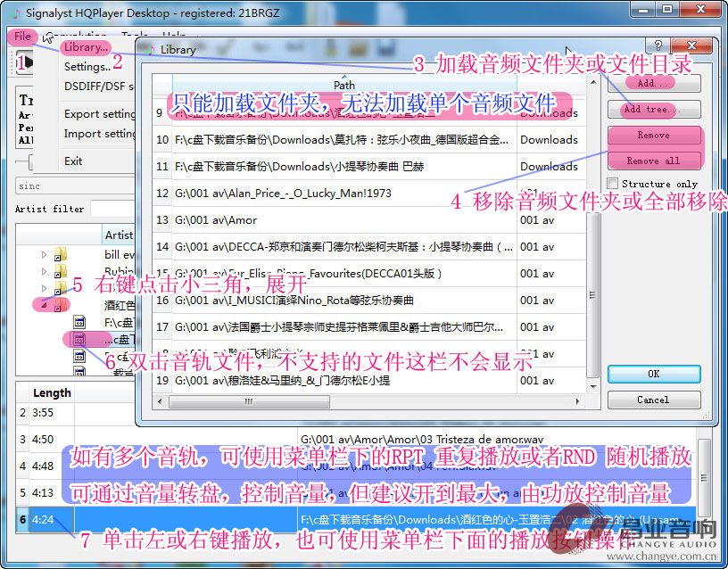Image resolution: width=728 pixels, height=569 pixels.
Task: Click the Library list scroll-down arrow
Action: pyautogui.click(x=593, y=386)
